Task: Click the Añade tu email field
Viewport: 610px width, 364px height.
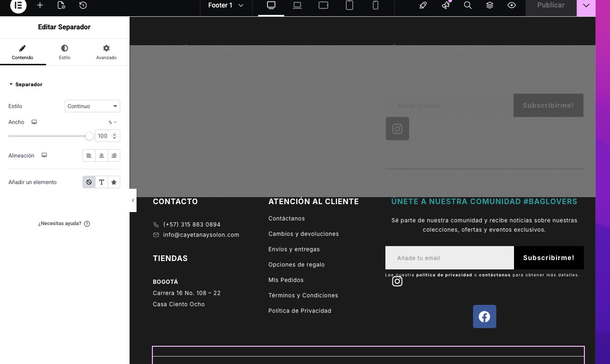Action: pos(449,258)
